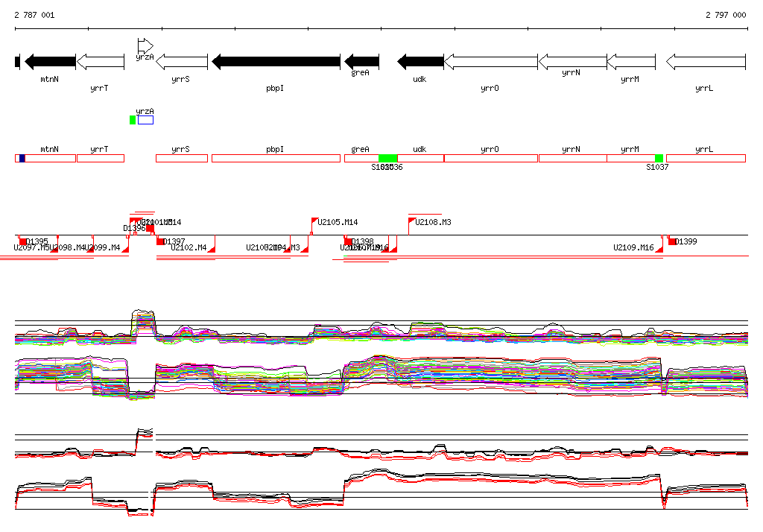Viewport: 763px width, 532px height.
Task: Select the red D1399 marker square
Action: pos(672,241)
